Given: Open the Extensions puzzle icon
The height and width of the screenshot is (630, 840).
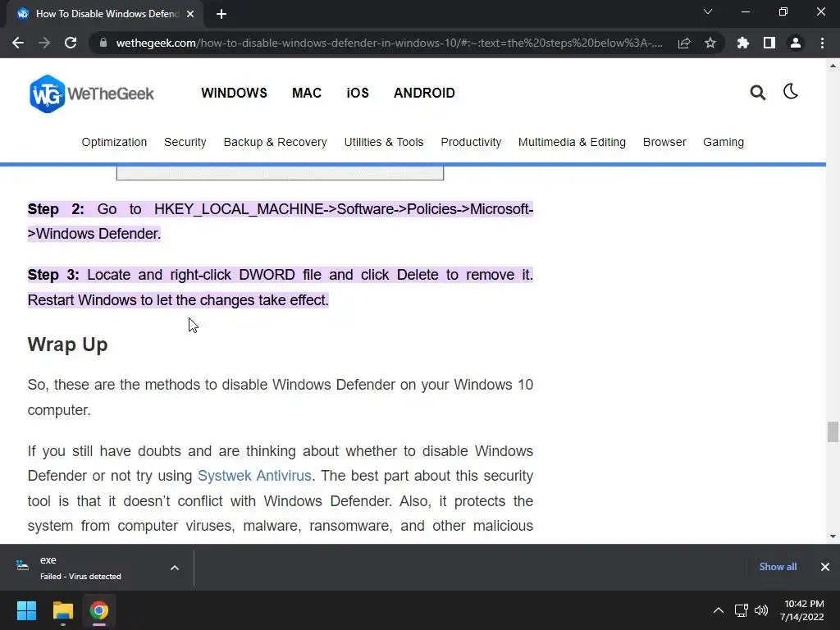Looking at the screenshot, I should point(742,43).
